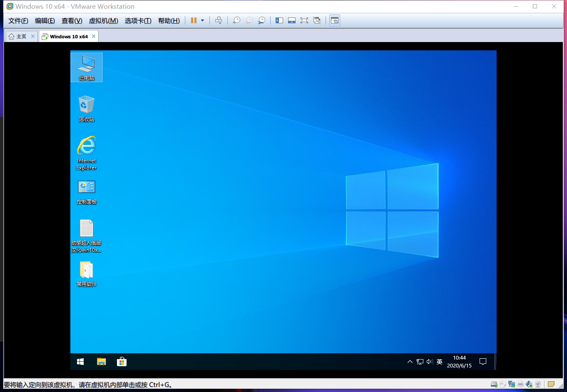Show or hide the library sidebar
Image resolution: width=567 pixels, height=392 pixels.
279,20
